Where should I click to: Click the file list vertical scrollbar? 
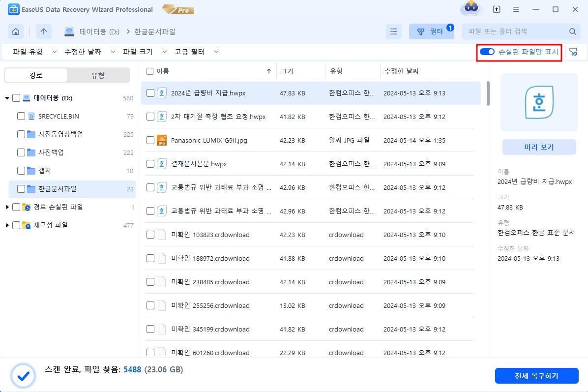(x=488, y=93)
